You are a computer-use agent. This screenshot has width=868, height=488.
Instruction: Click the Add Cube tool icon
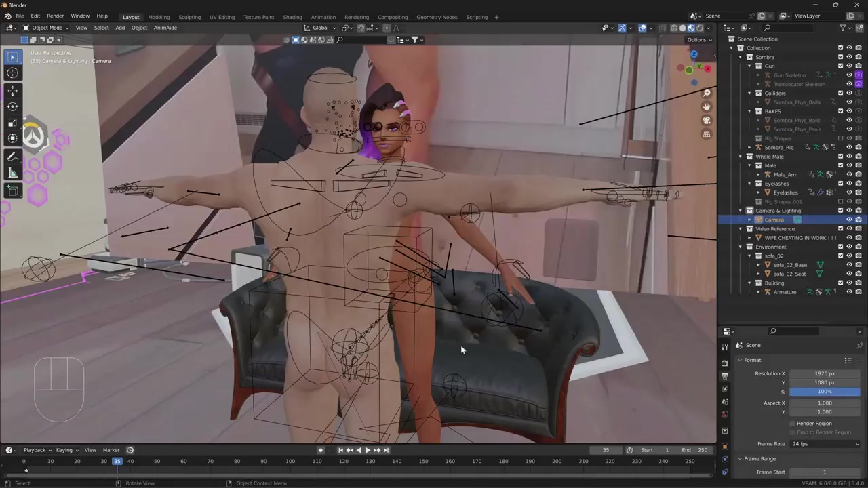[12, 191]
